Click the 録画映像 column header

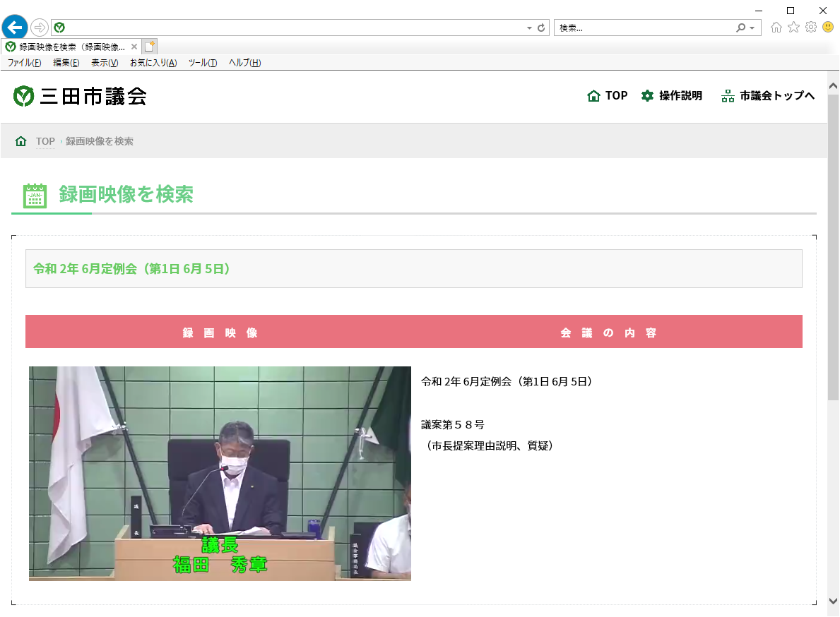click(220, 333)
